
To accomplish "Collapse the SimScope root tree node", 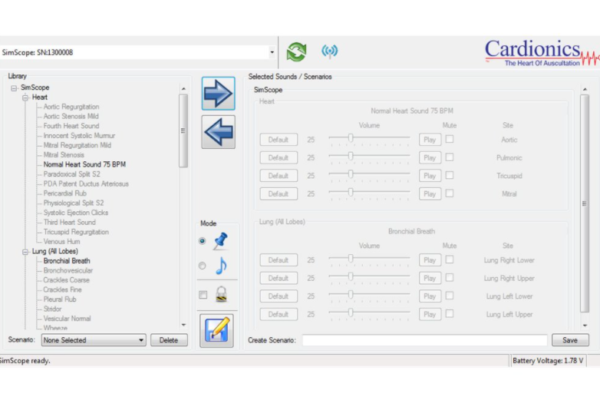I will 14,88.
